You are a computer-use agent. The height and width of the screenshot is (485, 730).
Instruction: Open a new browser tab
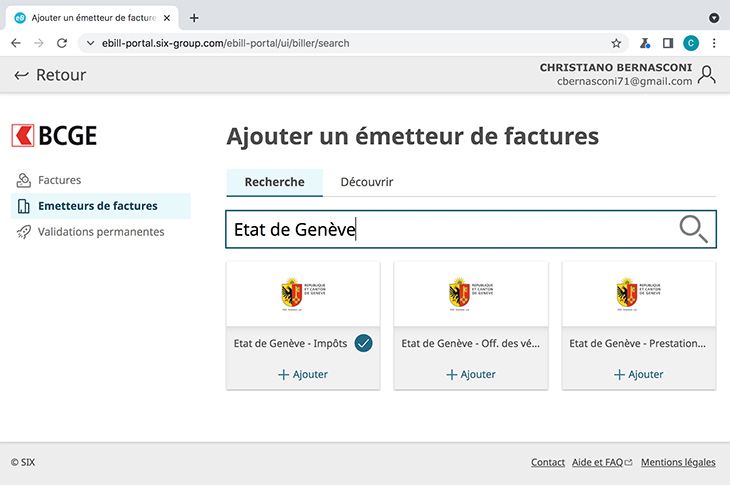tap(194, 18)
